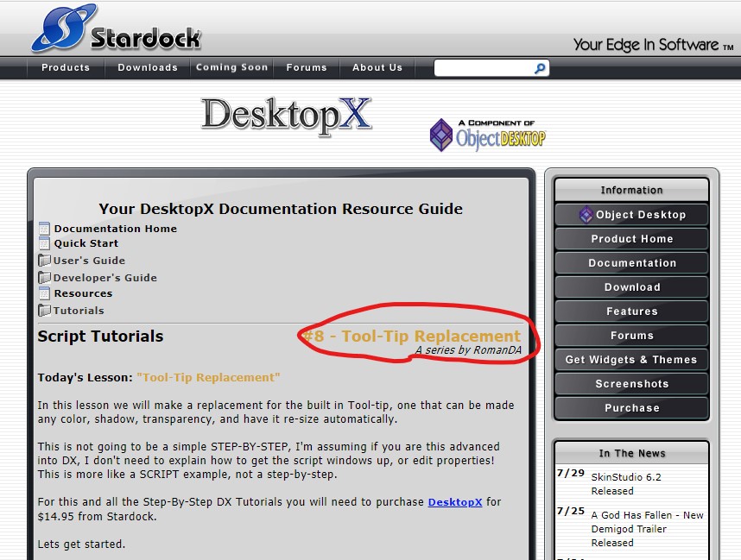Click the Tutorials folder icon

[x=44, y=311]
